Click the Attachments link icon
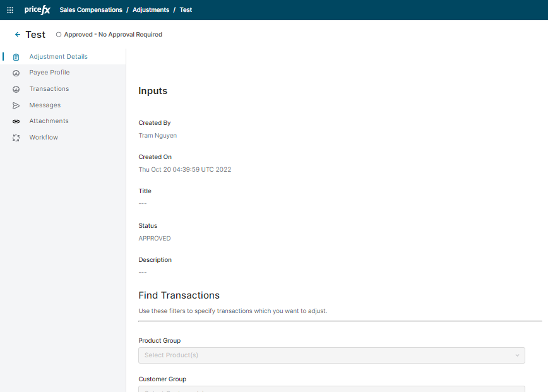This screenshot has width=548, height=392. click(16, 121)
